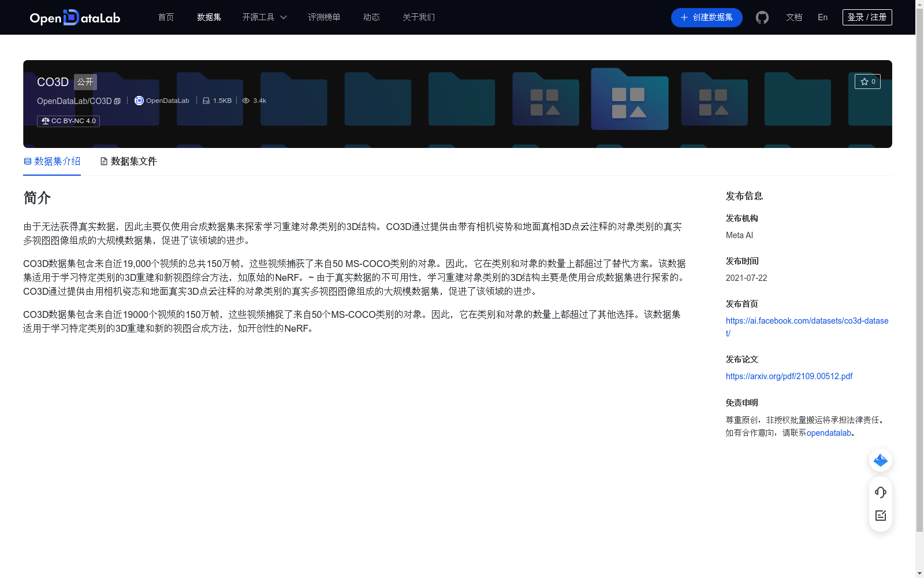The height and width of the screenshot is (578, 924).
Task: Click the 简介 heading
Action: click(37, 198)
